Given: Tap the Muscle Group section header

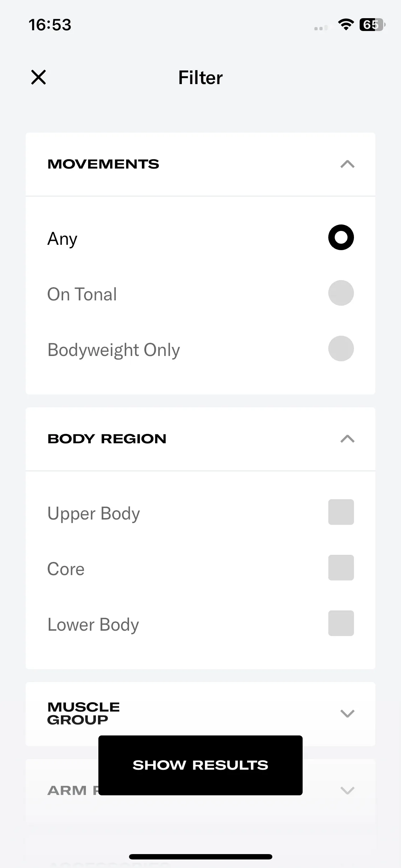Looking at the screenshot, I should [x=200, y=714].
